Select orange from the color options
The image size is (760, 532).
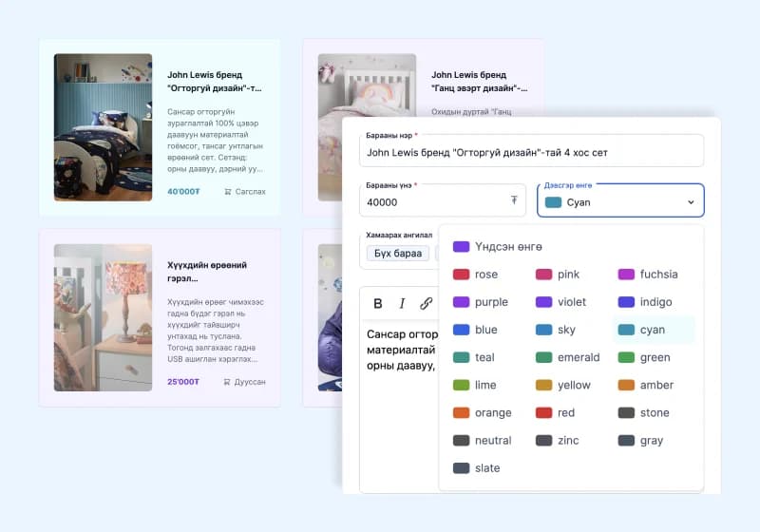pos(483,412)
